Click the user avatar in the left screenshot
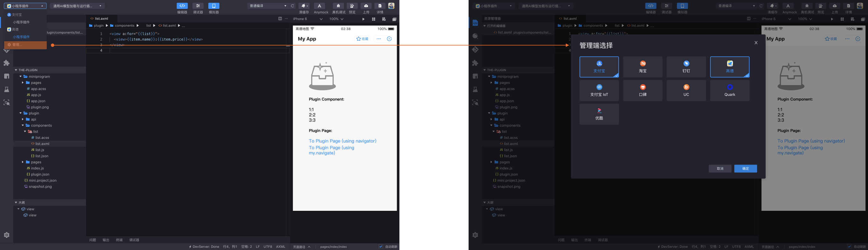The width and height of the screenshot is (868, 250). click(391, 6)
